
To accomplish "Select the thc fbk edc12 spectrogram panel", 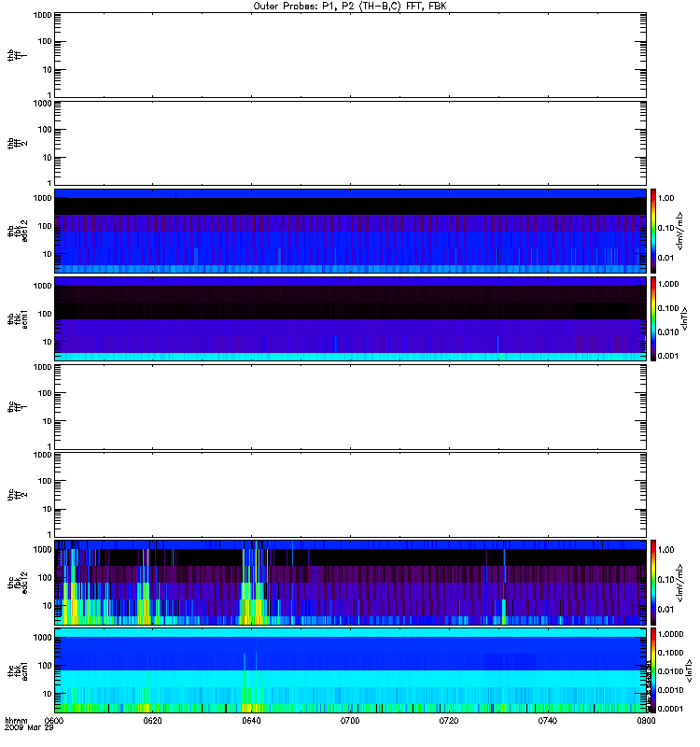I will point(351,583).
